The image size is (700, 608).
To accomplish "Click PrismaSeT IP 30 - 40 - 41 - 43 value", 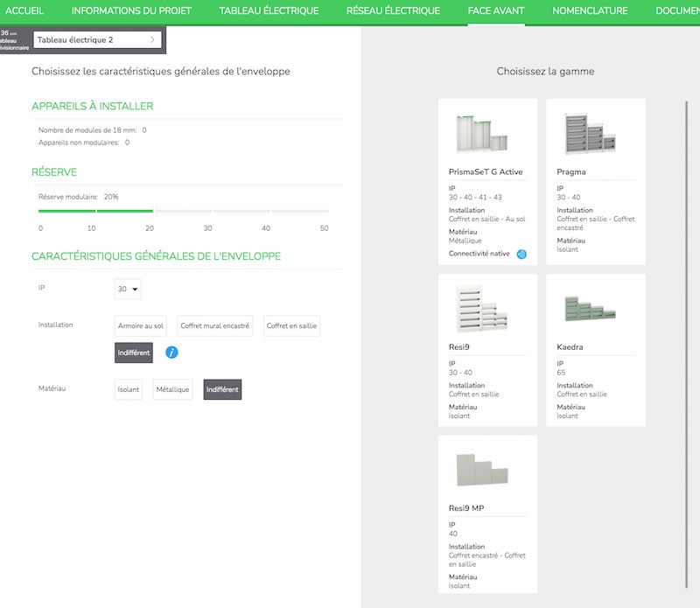I will tap(475, 198).
